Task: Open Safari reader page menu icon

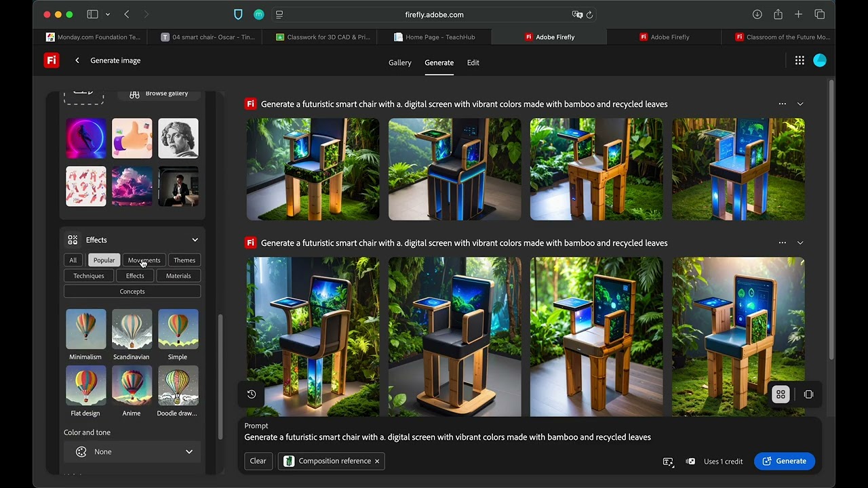Action: [279, 14]
